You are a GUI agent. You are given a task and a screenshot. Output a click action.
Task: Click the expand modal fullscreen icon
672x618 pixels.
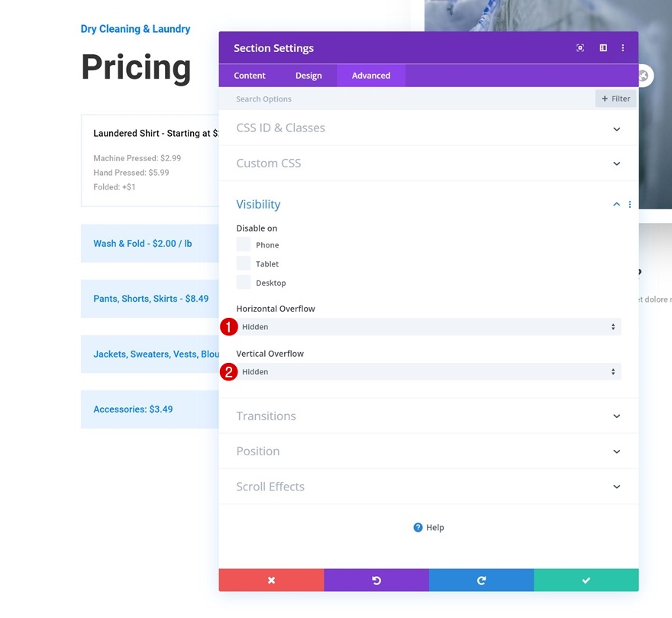tap(580, 48)
